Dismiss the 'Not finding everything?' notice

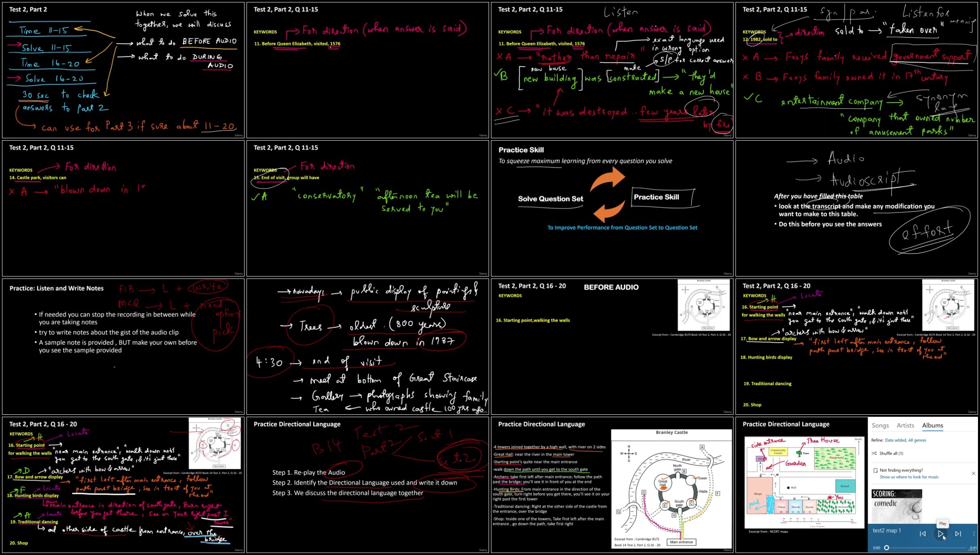[x=973, y=473]
